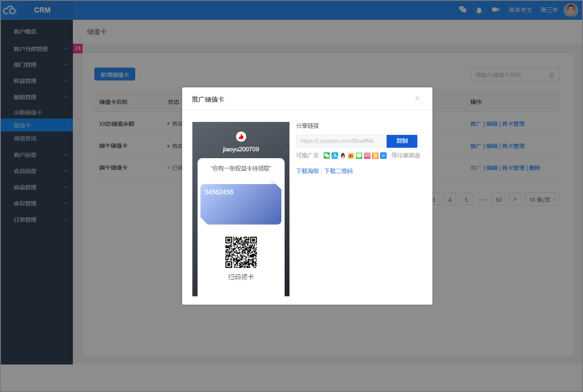The image size is (583, 392).
Task: Click 储值卡名称 column header
Action: pos(113,102)
